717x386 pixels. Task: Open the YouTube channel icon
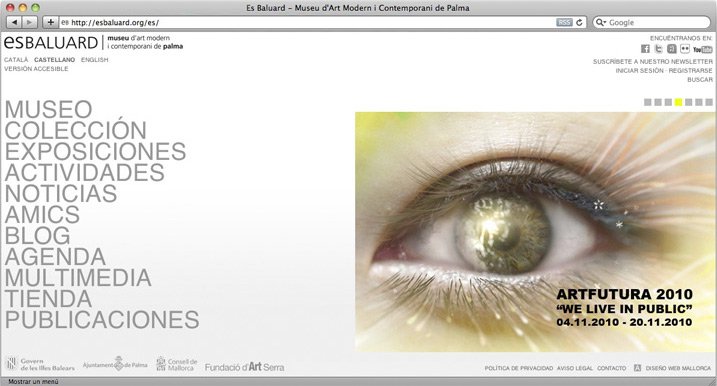702,49
